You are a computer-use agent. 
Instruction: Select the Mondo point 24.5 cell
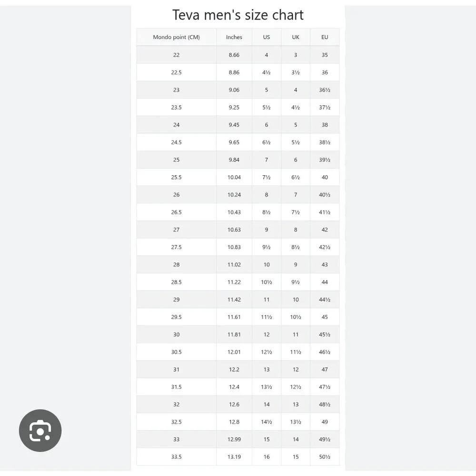coord(177,142)
